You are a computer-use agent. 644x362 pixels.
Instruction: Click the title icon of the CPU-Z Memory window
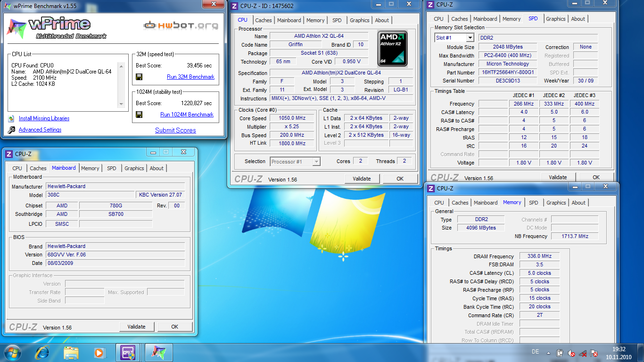point(431,188)
